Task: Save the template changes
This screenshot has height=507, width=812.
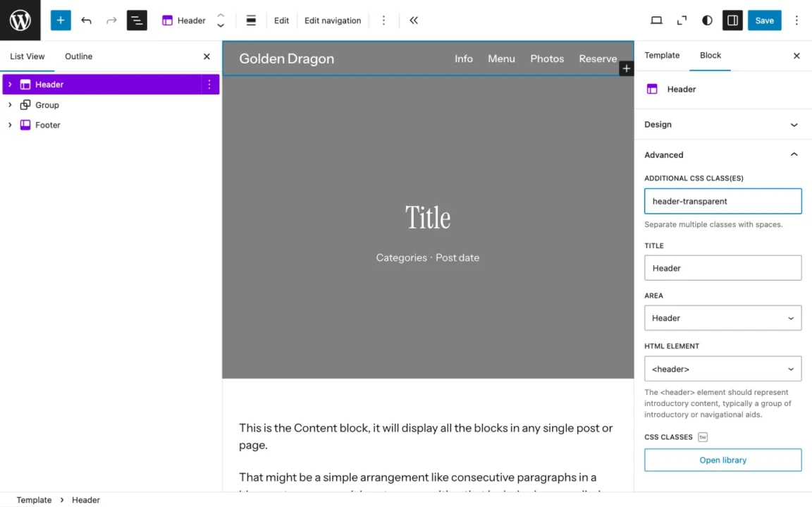Action: pos(764,20)
